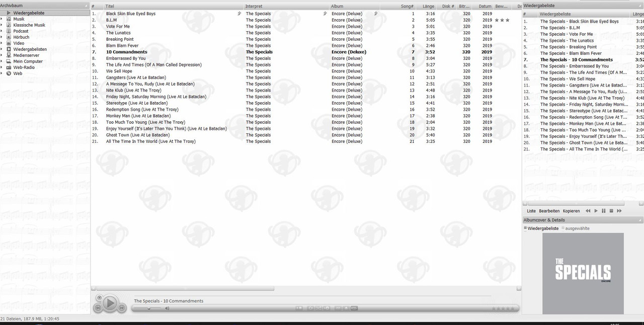Mute with the speaker icon in player
This screenshot has width=644, height=325.
tap(167, 308)
